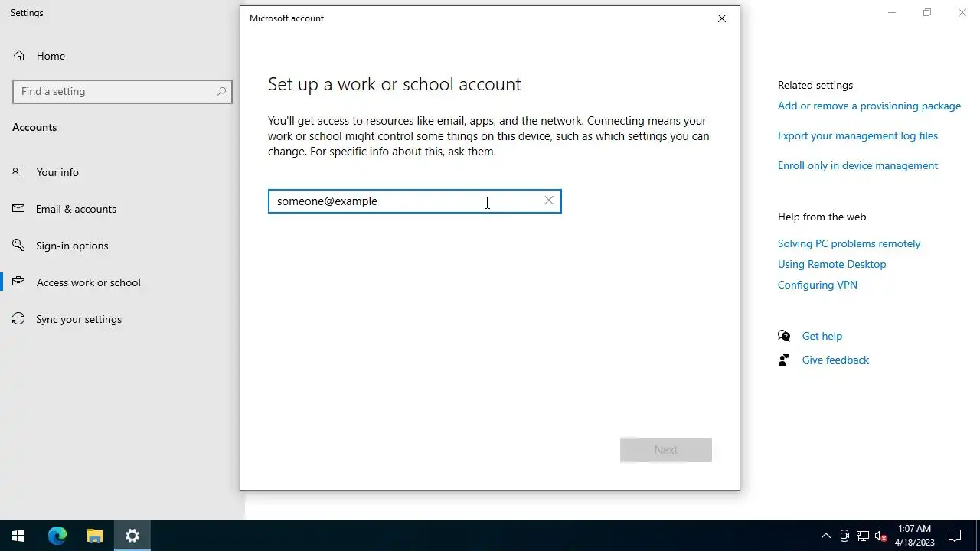The image size is (980, 551).
Task: Click the Your info person icon
Action: click(18, 171)
